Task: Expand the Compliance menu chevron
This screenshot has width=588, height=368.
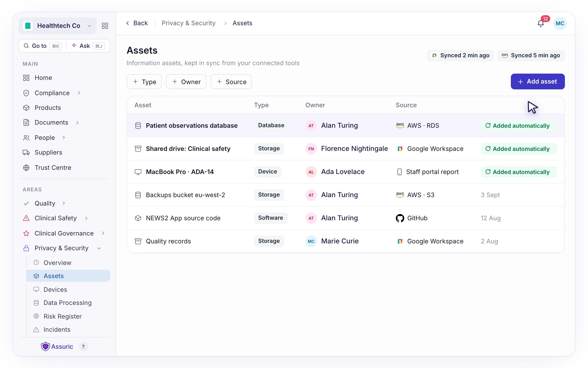Action: tap(79, 93)
